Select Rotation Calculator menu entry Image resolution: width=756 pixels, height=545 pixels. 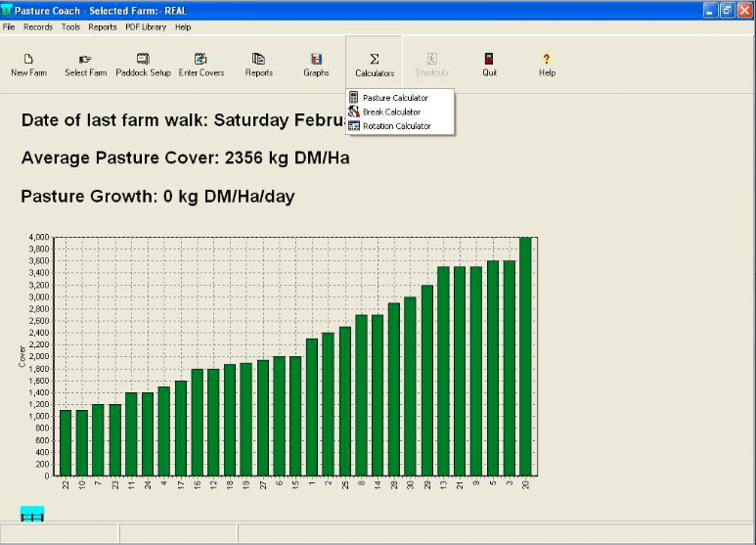pos(396,126)
